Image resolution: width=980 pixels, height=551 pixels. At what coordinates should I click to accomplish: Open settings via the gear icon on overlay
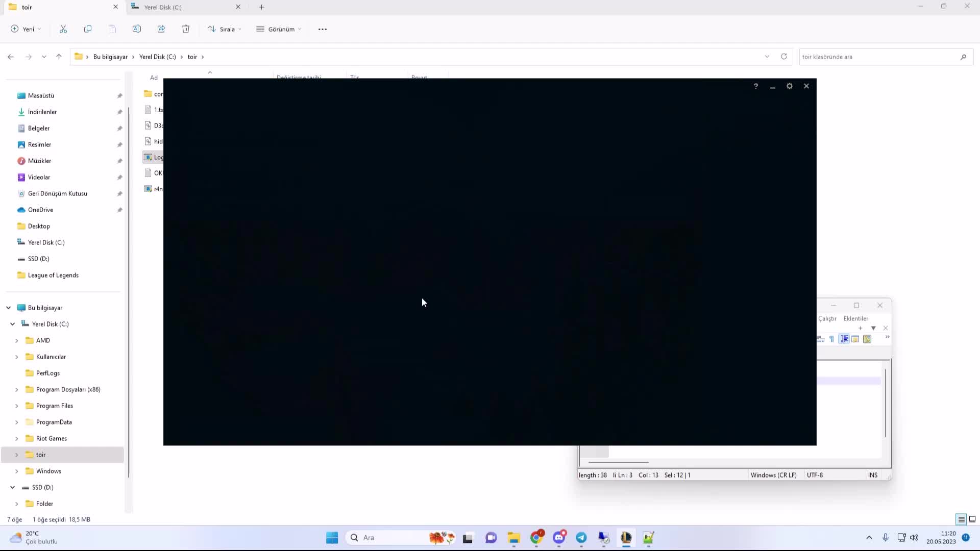(789, 86)
